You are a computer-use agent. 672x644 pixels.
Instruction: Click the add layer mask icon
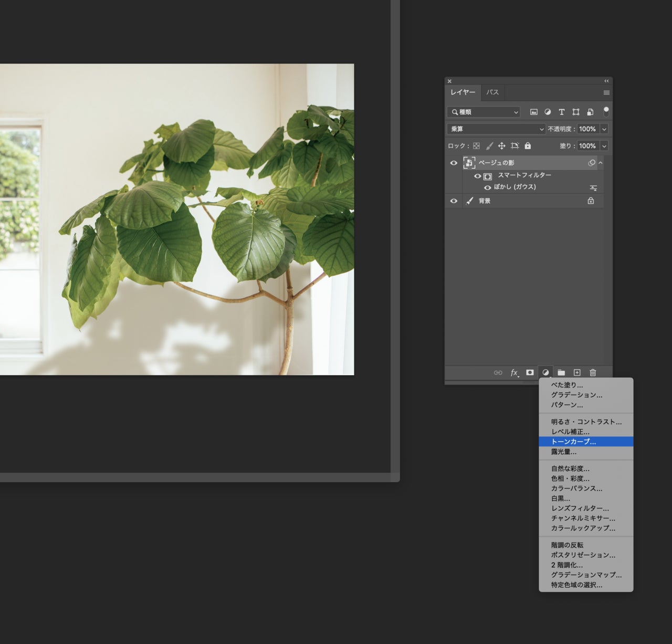tap(530, 373)
